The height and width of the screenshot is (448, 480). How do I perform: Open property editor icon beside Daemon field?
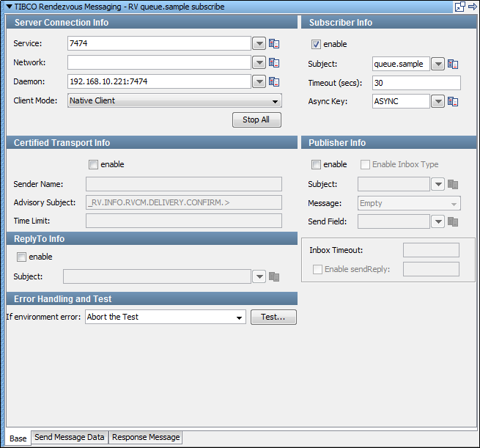point(274,82)
